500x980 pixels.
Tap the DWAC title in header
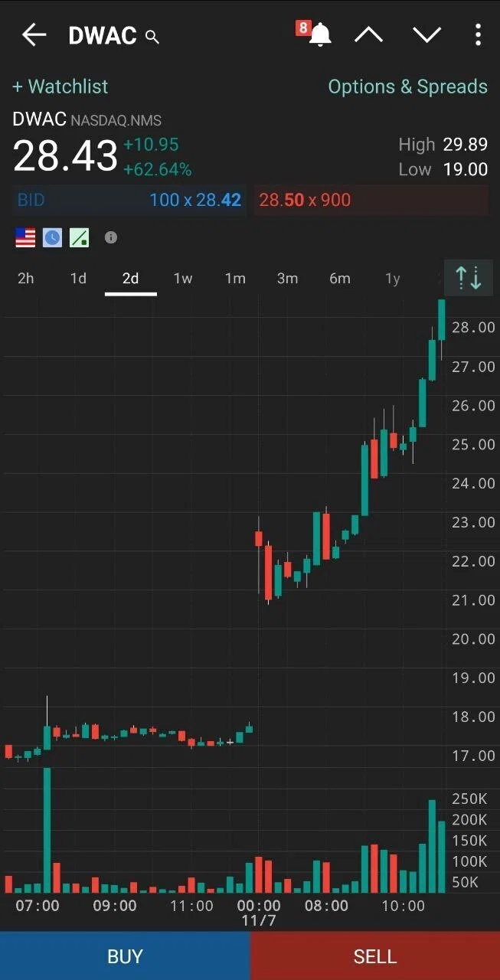tap(102, 36)
